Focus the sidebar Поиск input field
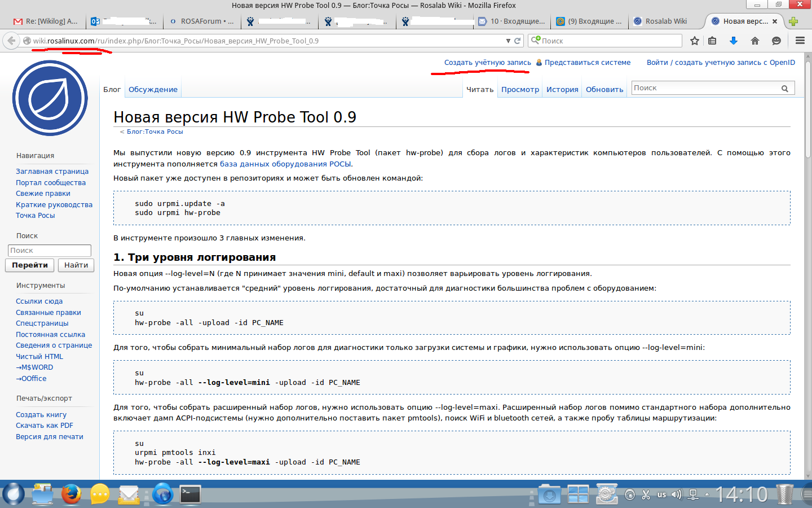This screenshot has height=508, width=812. [x=50, y=251]
